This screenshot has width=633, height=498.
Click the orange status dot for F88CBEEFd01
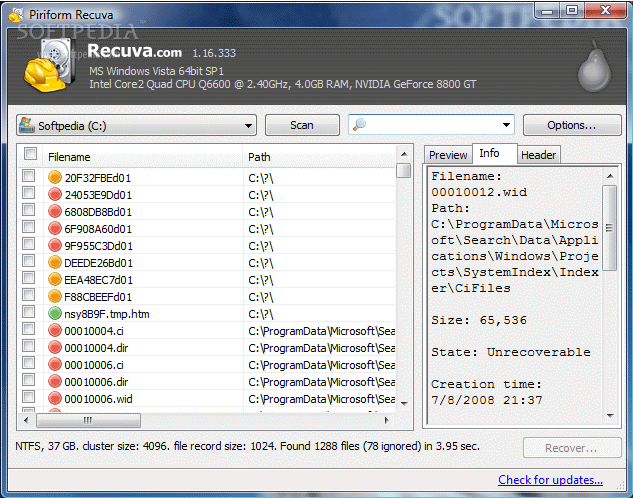(54, 296)
